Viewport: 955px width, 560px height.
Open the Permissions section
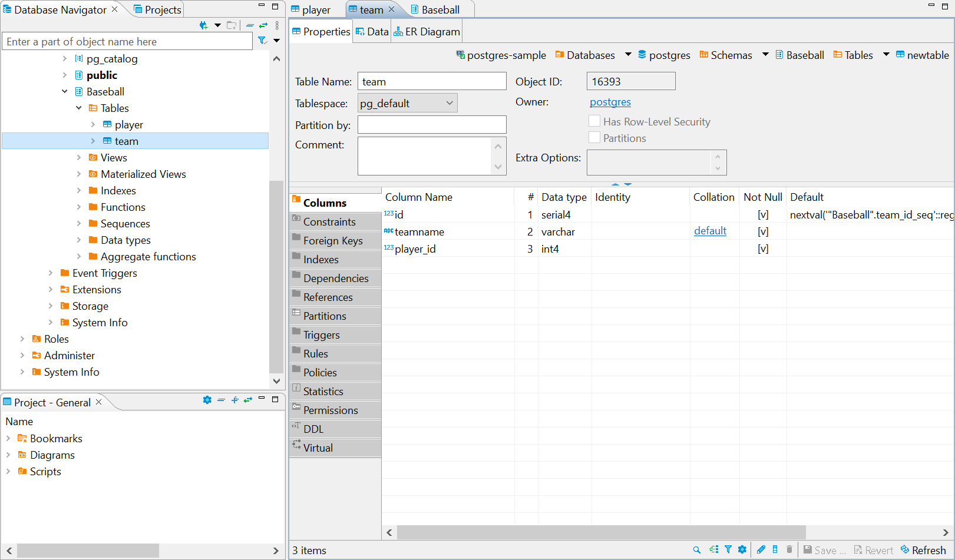(335, 410)
